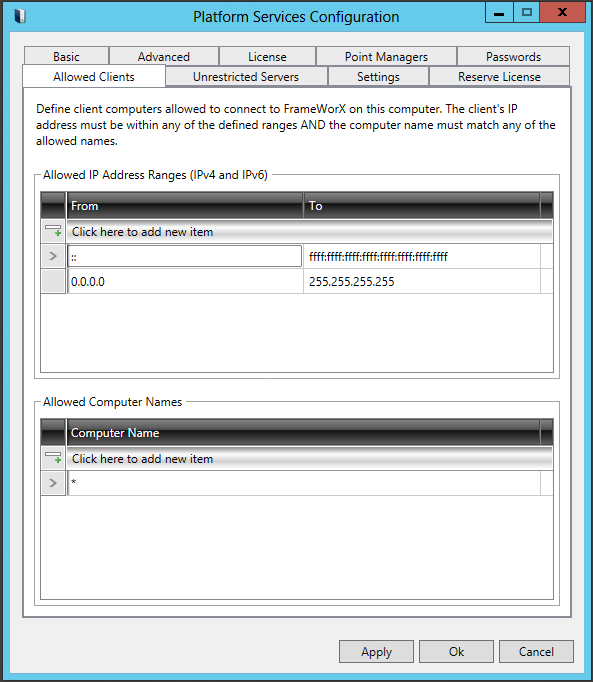Open the Basic tab

click(x=66, y=57)
